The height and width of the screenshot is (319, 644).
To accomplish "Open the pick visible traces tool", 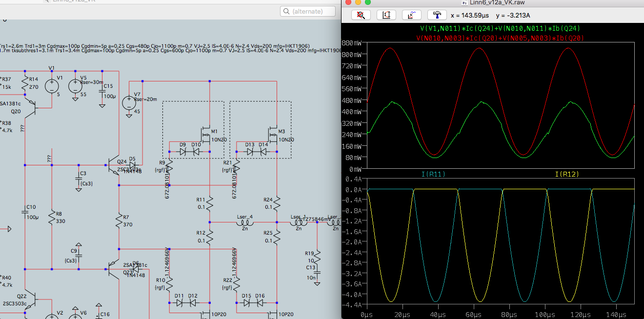I will pos(412,15).
